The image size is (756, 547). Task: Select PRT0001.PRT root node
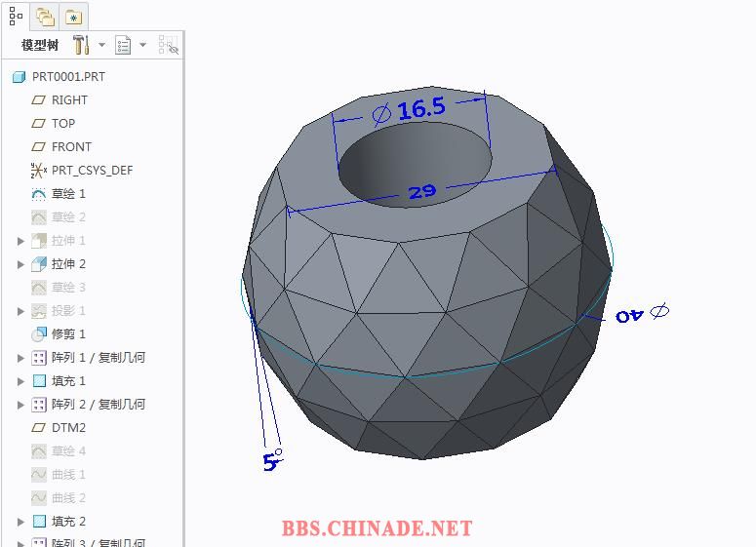tap(68, 77)
